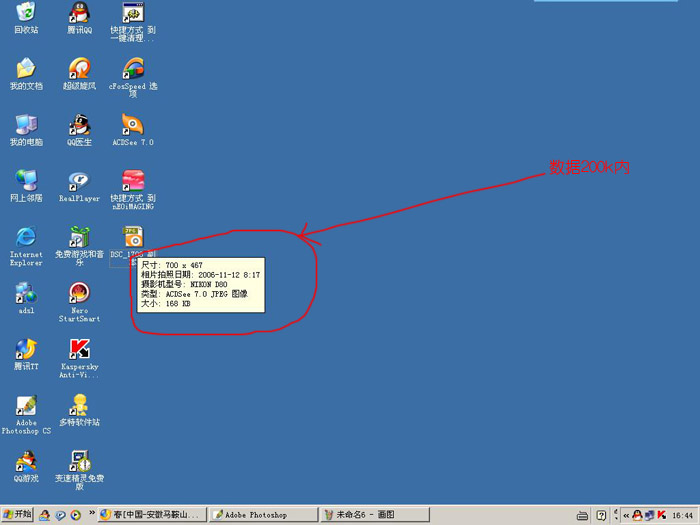Image resolution: width=700 pixels, height=525 pixels.
Task: Click the 开始 Start button
Action: (17, 514)
